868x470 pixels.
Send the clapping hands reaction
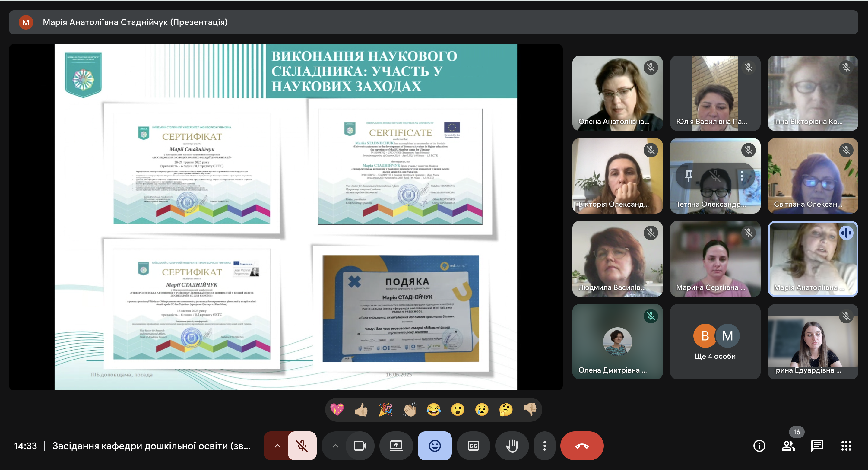click(x=409, y=410)
